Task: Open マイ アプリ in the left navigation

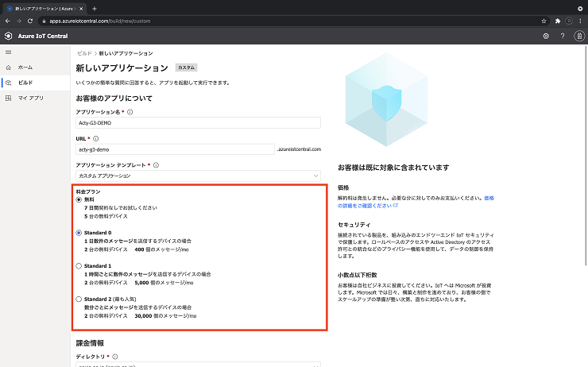Action: (x=35, y=98)
